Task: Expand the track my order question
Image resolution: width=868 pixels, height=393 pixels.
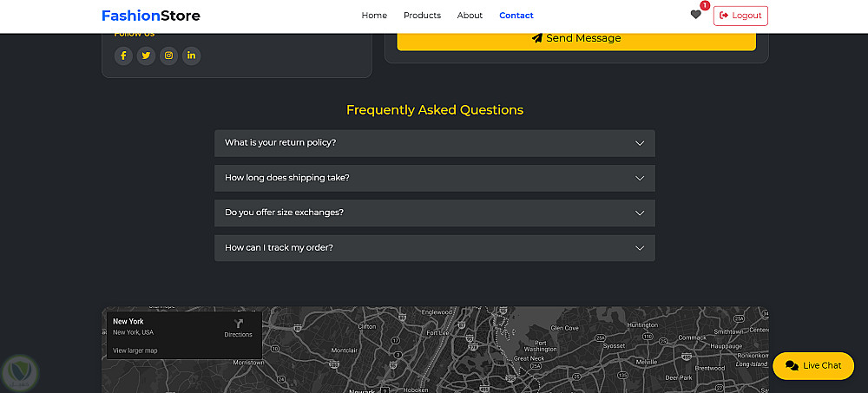Action: coord(434,248)
